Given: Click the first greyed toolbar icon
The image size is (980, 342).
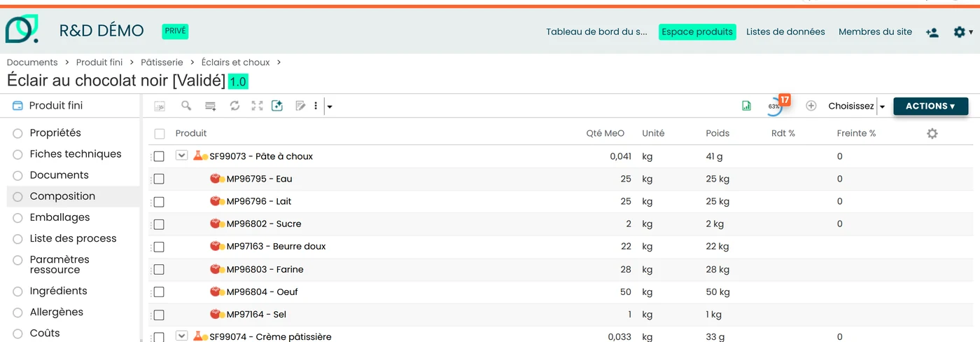Looking at the screenshot, I should [160, 106].
